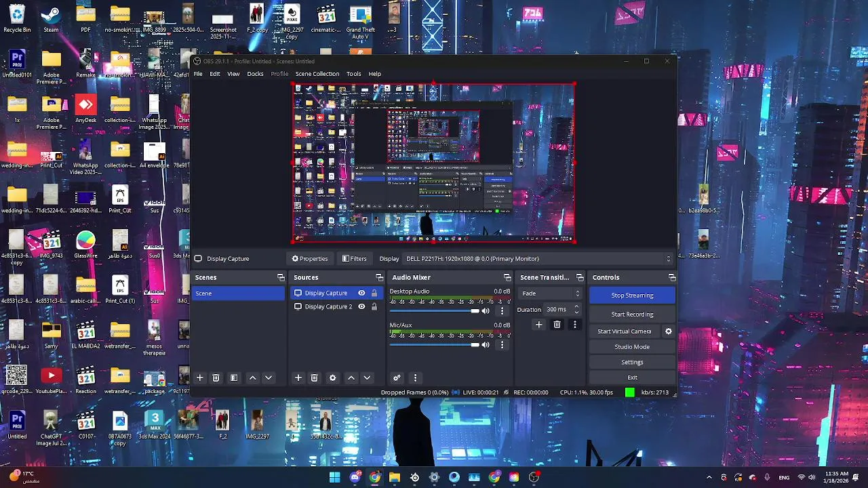Undock the Controls panel
Image resolution: width=868 pixels, height=488 pixels.
[x=672, y=277]
